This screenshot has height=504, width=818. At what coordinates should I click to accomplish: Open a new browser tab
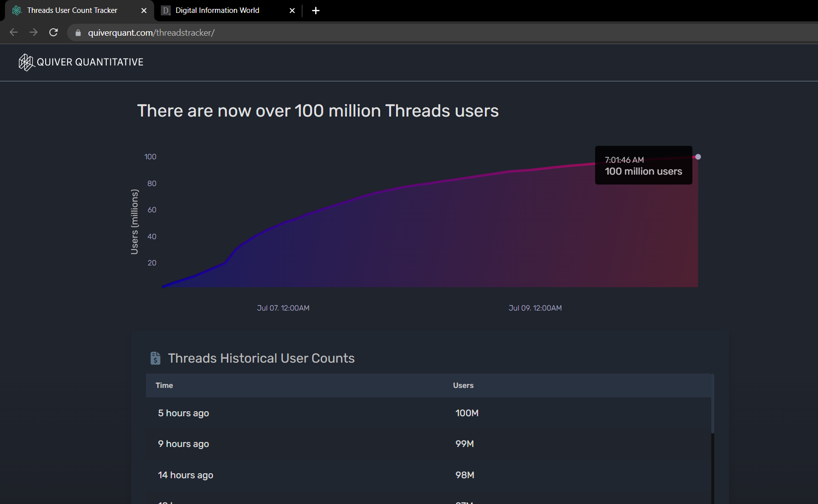point(316,10)
